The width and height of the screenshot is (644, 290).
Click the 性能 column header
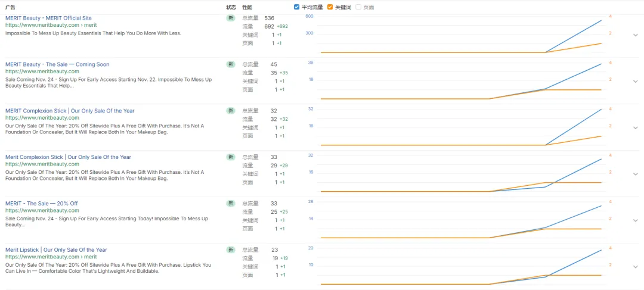point(247,7)
